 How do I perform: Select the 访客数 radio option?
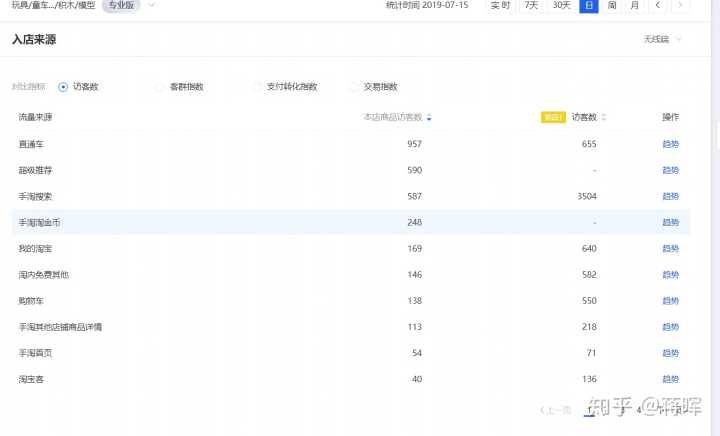click(64, 87)
